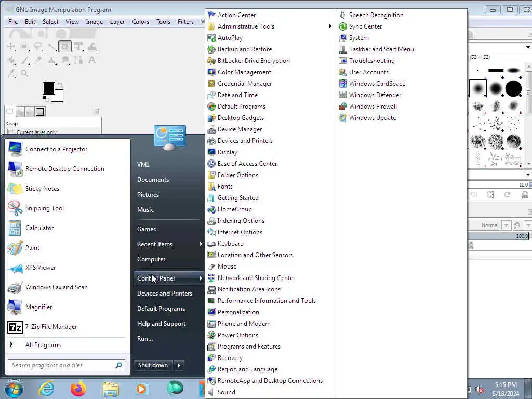Open Windows Media Player in taskbar
This screenshot has width=532, height=399.
[x=142, y=389]
